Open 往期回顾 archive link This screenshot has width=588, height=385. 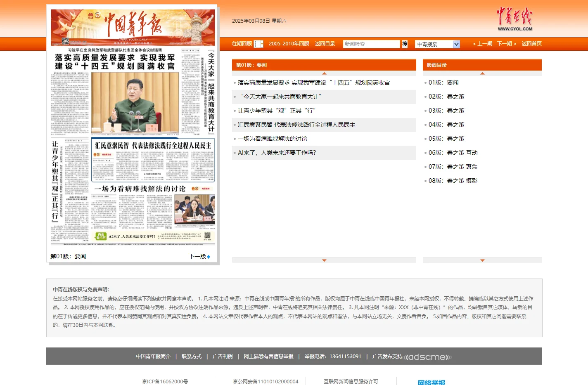tap(242, 44)
